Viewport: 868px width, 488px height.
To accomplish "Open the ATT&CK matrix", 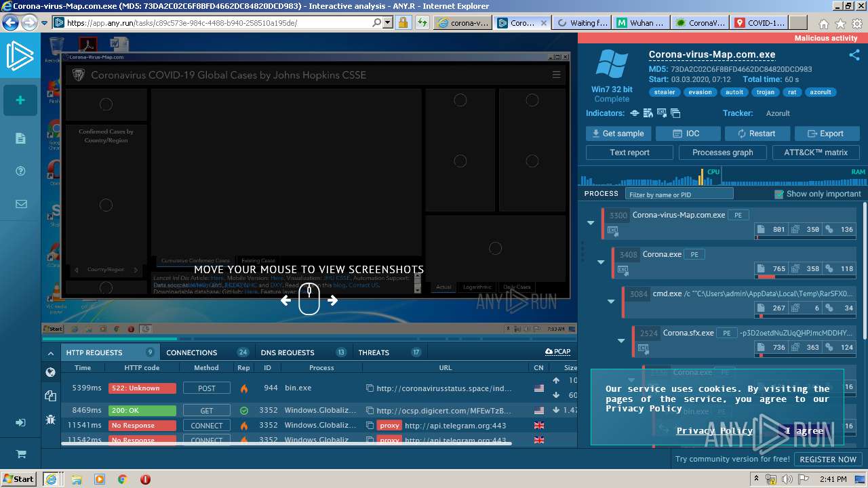I will point(816,152).
